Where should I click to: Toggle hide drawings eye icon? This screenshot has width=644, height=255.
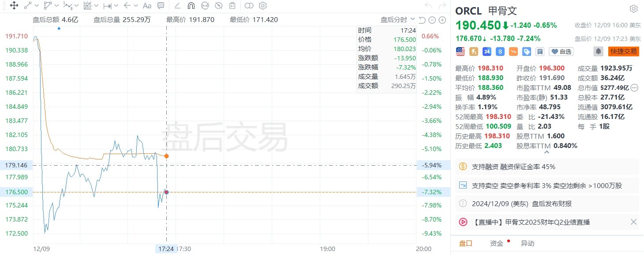click(x=218, y=6)
